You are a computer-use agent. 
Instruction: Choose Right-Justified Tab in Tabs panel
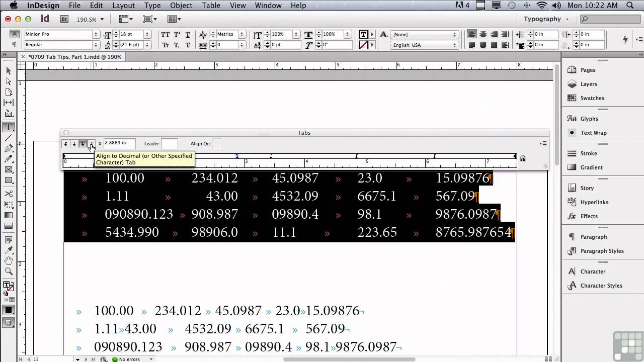tap(83, 144)
